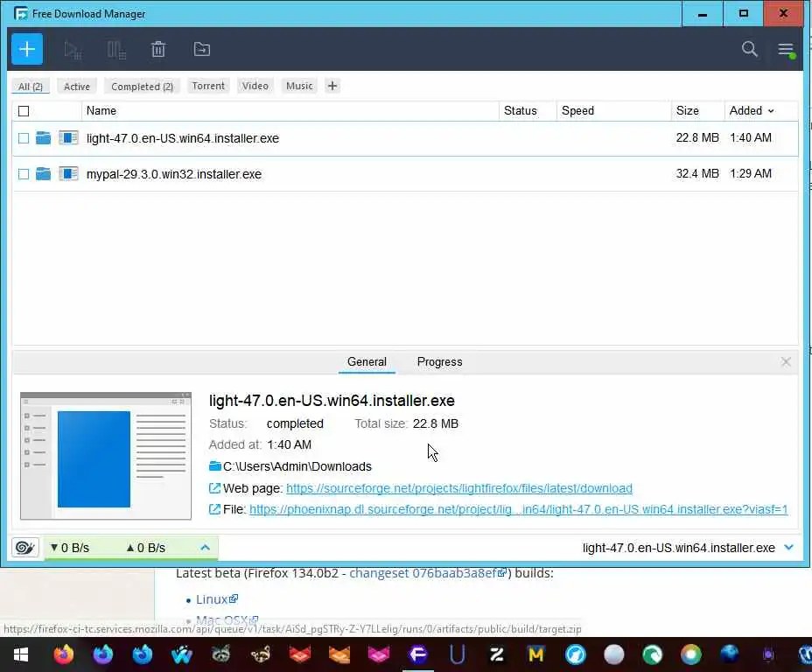This screenshot has width=812, height=672.
Task: Check the light-47.0.en-US.win64.installer.exe row box
Action: click(24, 138)
